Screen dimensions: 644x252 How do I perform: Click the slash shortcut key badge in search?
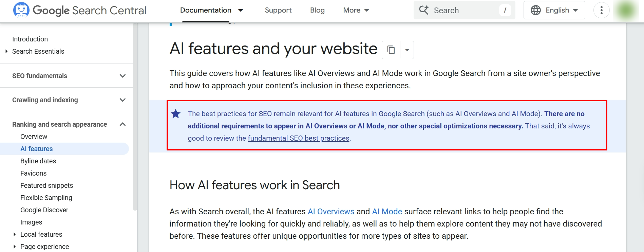pos(505,10)
